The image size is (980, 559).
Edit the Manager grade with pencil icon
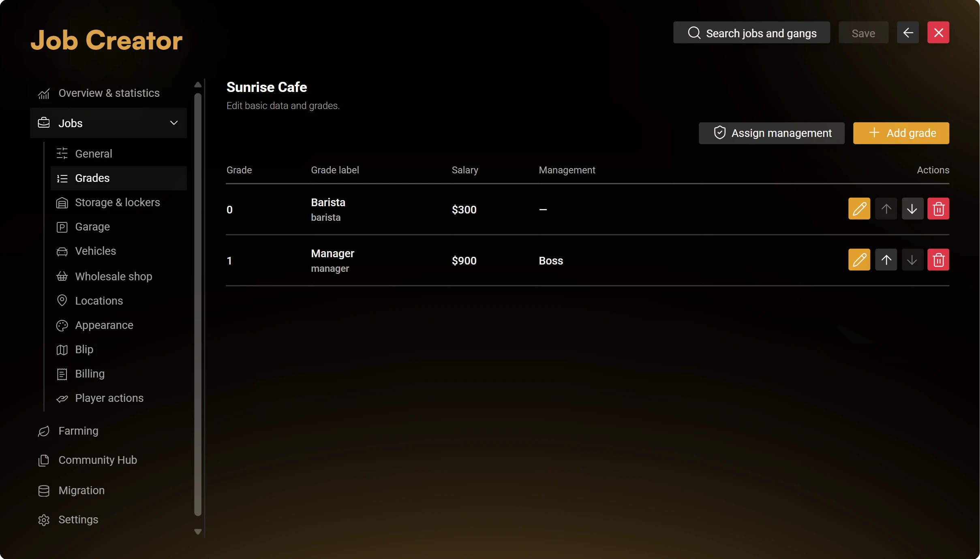click(859, 260)
